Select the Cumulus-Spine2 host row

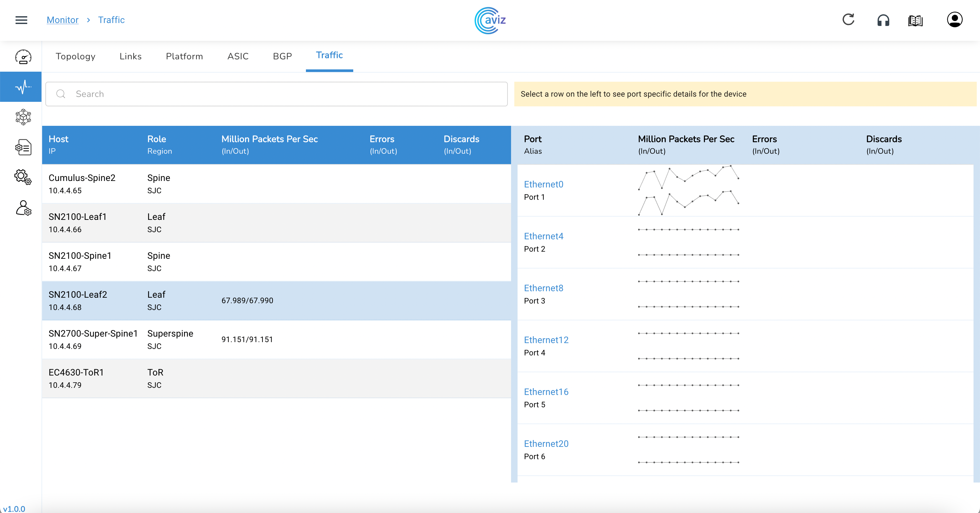[x=276, y=184]
